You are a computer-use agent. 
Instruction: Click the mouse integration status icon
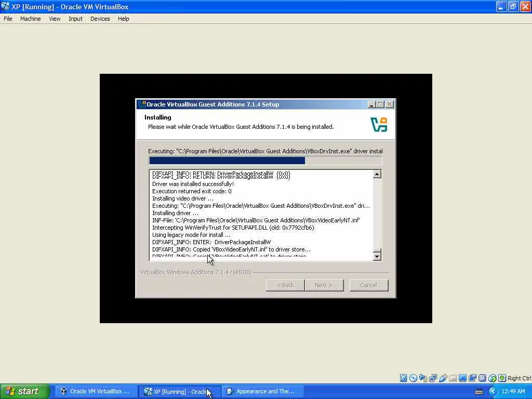pyautogui.click(x=493, y=378)
